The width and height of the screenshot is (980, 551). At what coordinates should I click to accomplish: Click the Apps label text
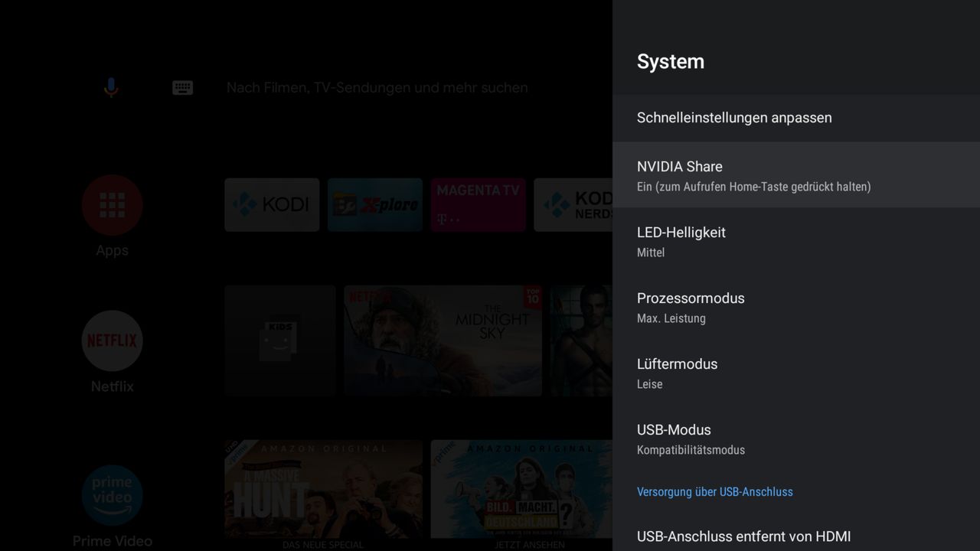(112, 251)
